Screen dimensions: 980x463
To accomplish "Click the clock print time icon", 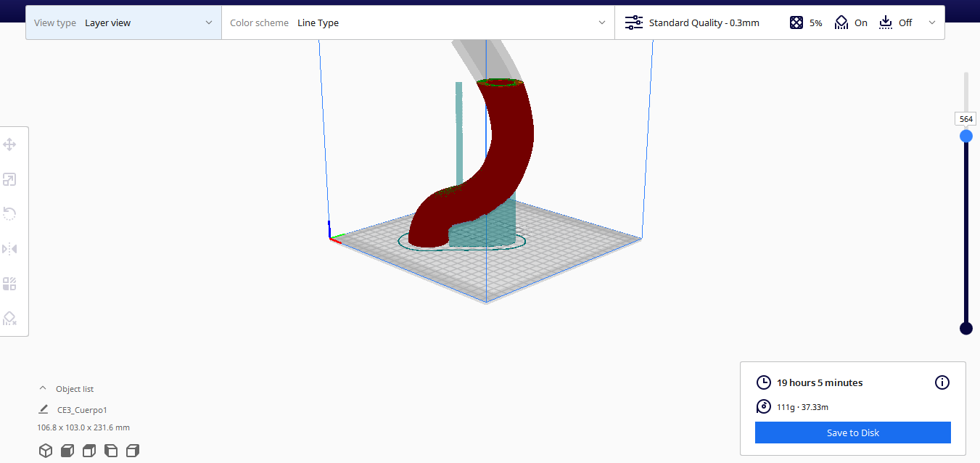I will coord(763,382).
